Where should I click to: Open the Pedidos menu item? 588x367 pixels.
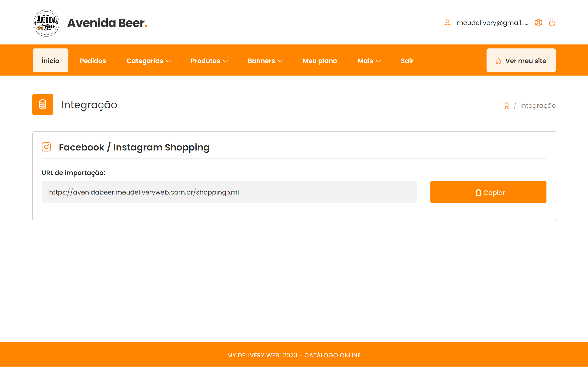[93, 61]
